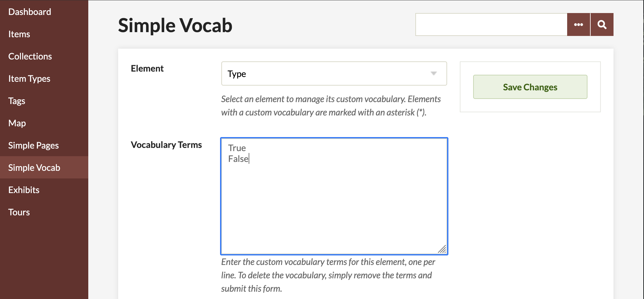Open advanced search options ellipsis icon
644x299 pixels.
579,24
